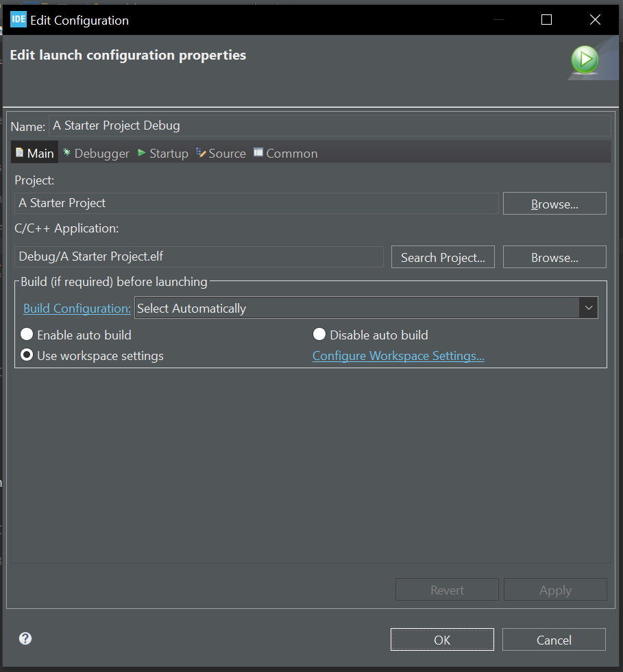Choose Use workspace settings radio button
The width and height of the screenshot is (623, 672).
click(x=27, y=355)
